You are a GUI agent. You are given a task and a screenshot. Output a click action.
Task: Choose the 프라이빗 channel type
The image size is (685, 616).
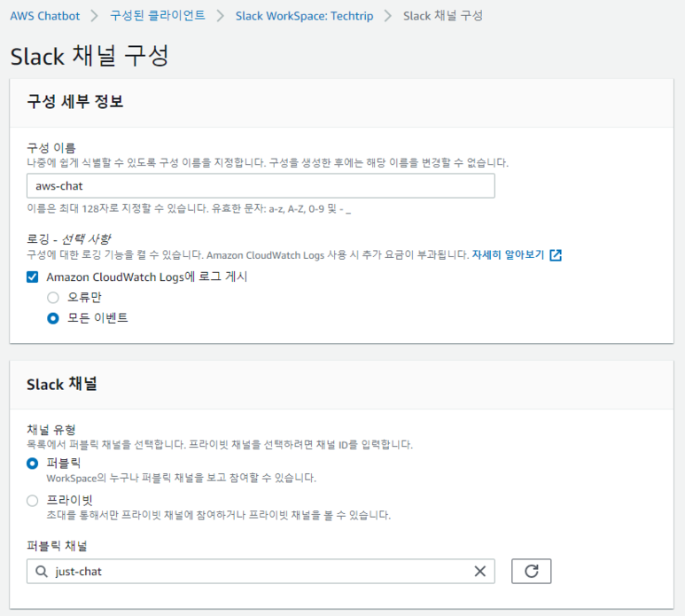[x=32, y=500]
